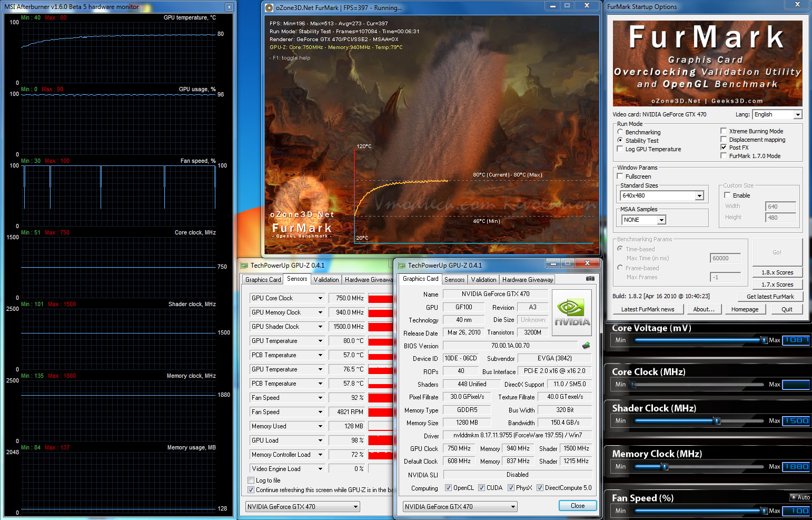This screenshot has height=520, width=812.
Task: Click the Homepage button in FurMark
Action: [x=745, y=309]
